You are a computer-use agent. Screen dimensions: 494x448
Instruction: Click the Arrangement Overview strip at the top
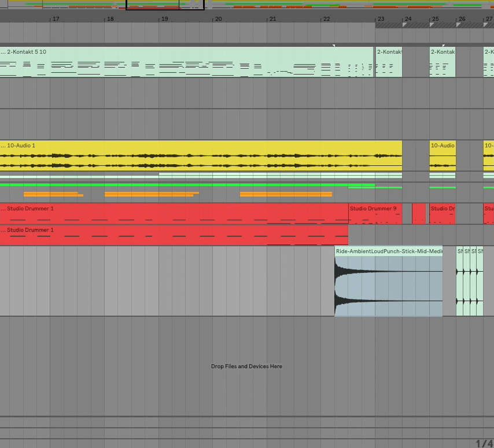(x=246, y=6)
